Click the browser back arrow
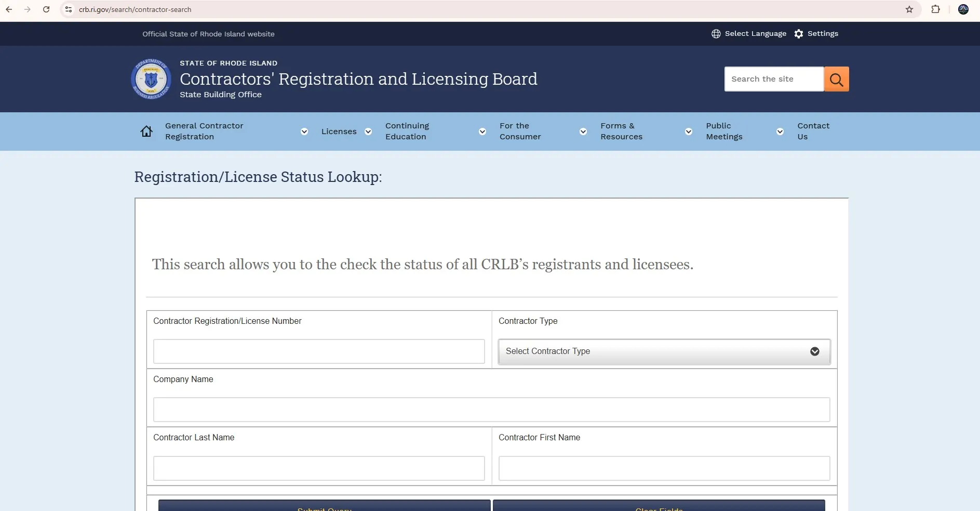The width and height of the screenshot is (980, 511). tap(9, 9)
